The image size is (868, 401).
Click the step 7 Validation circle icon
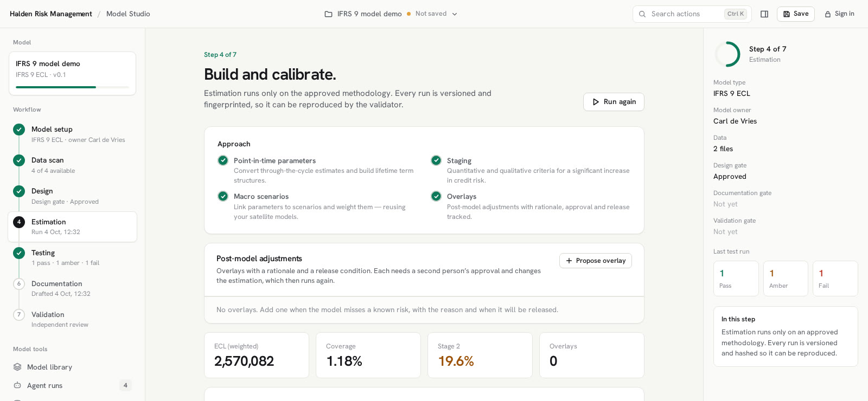click(x=19, y=315)
